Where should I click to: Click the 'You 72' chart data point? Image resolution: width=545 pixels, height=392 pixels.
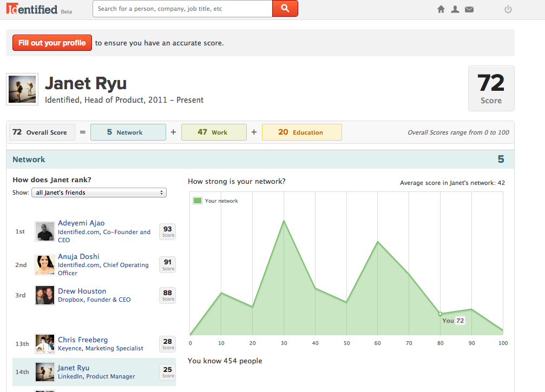(x=440, y=314)
